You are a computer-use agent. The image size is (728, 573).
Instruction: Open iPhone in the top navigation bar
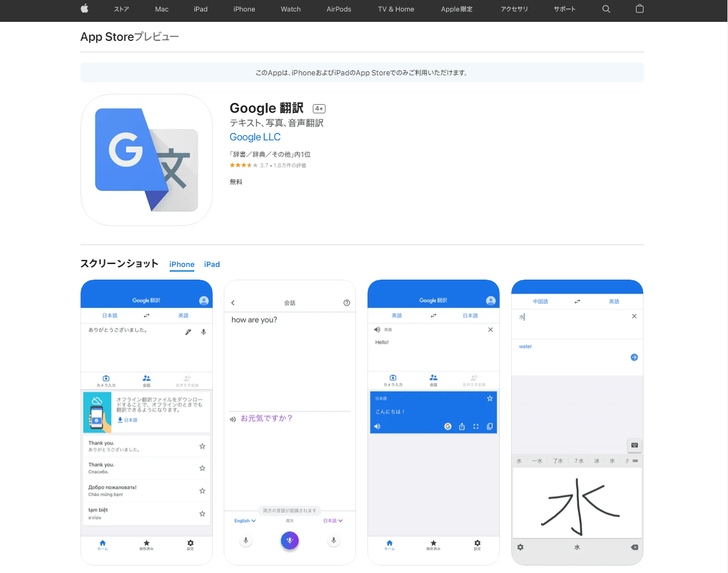click(244, 9)
